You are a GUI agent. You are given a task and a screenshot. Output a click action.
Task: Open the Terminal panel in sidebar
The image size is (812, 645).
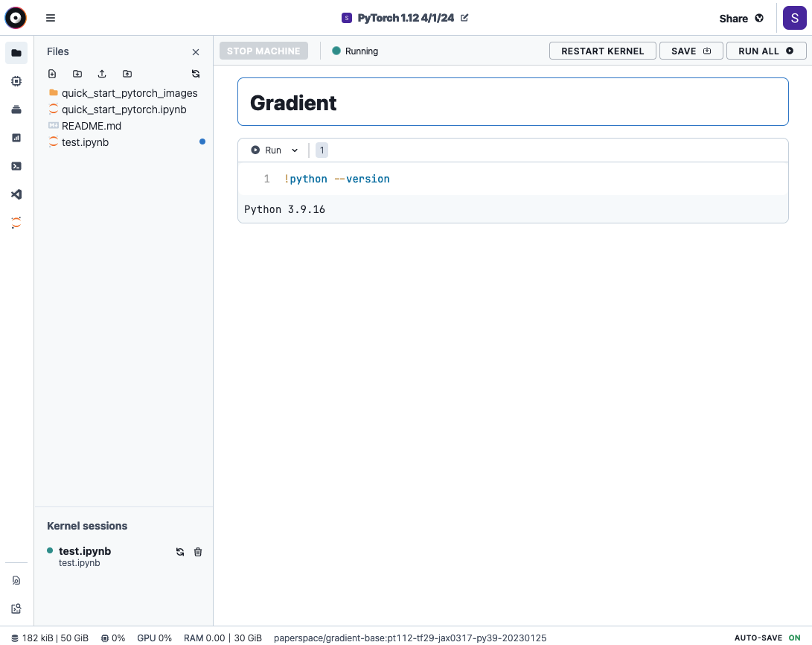pos(16,166)
